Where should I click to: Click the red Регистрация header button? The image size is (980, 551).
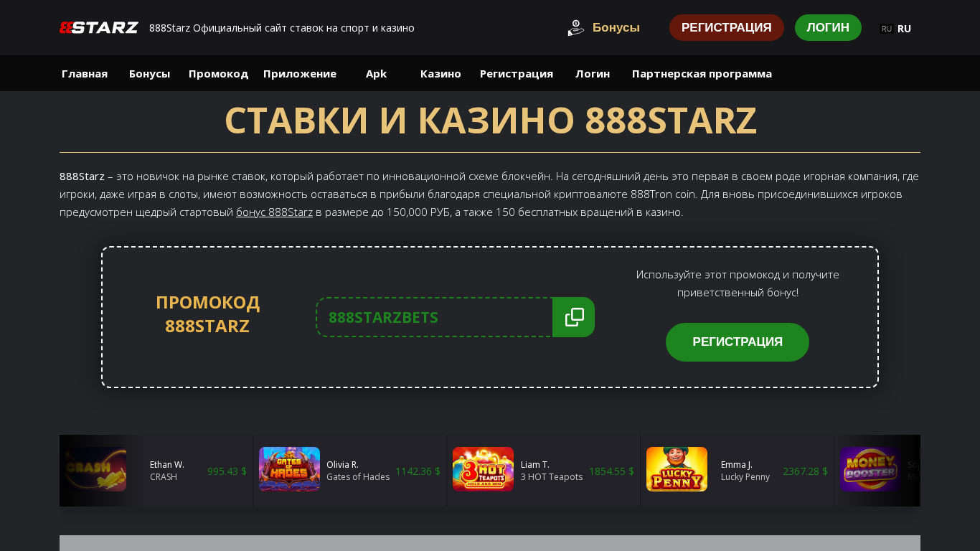click(727, 27)
